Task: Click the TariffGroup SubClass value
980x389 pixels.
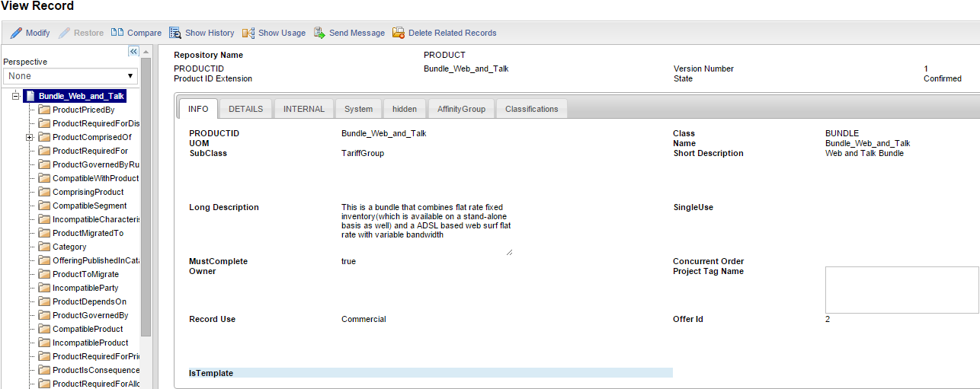Action: coord(363,153)
